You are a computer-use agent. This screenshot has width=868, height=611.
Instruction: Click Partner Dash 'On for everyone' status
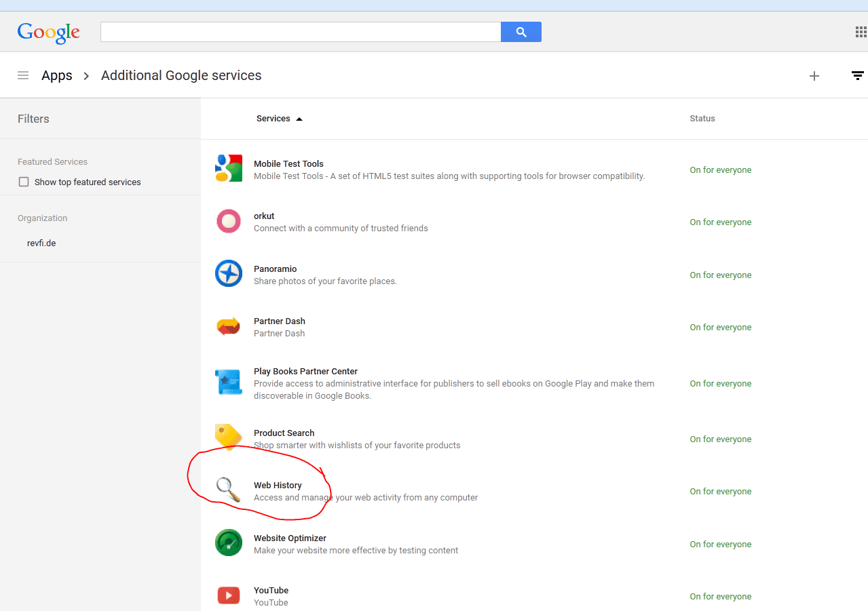[x=721, y=327]
